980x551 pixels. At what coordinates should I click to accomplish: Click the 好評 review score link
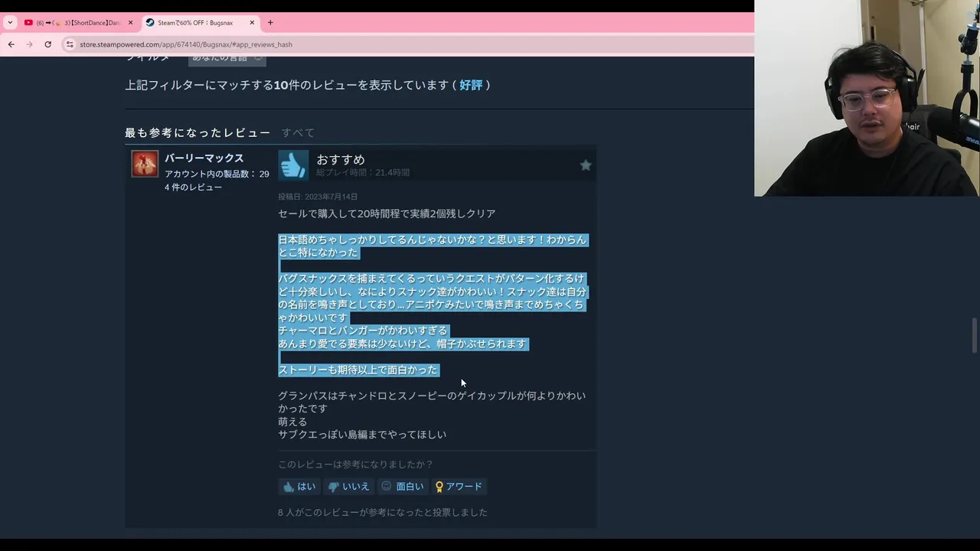[x=471, y=85]
